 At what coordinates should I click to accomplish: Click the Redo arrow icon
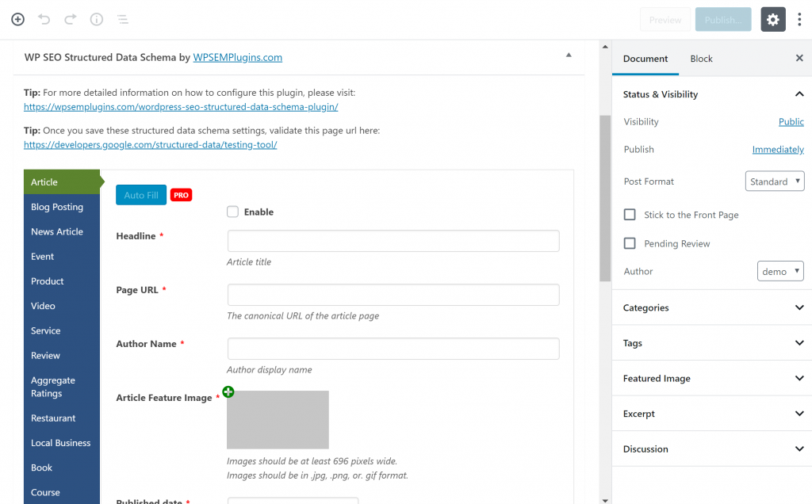click(x=71, y=19)
